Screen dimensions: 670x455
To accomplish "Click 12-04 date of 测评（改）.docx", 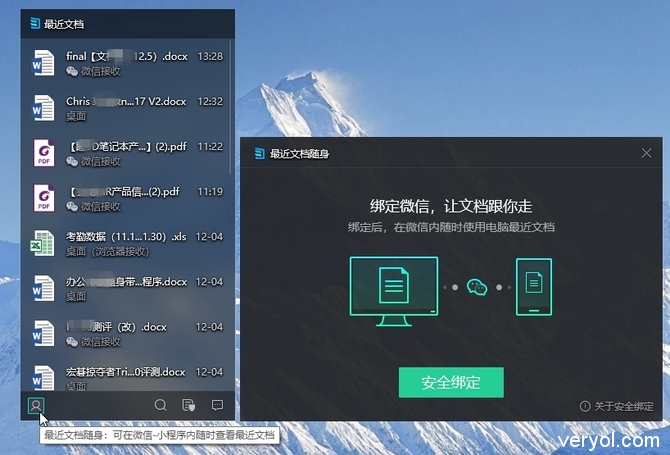I will pyautogui.click(x=209, y=327).
